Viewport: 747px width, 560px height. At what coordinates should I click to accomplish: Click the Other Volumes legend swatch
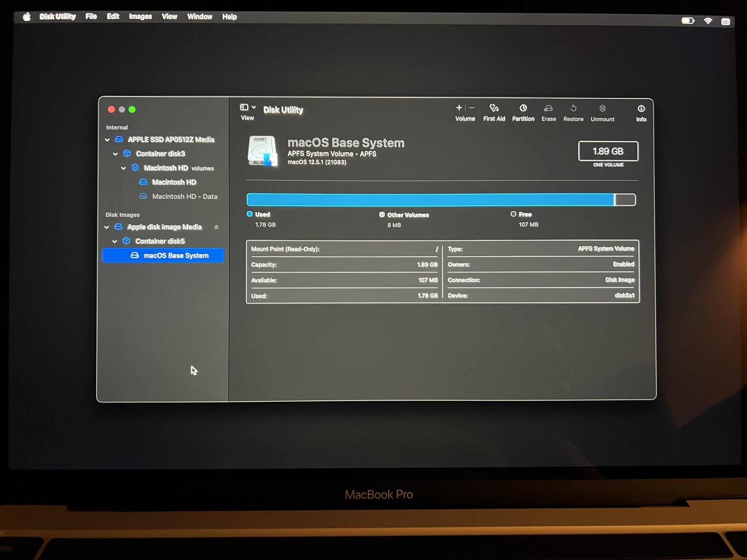(x=382, y=214)
